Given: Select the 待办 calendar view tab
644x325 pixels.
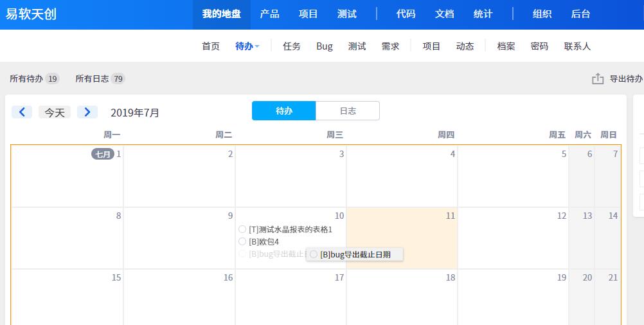Looking at the screenshot, I should click(284, 111).
